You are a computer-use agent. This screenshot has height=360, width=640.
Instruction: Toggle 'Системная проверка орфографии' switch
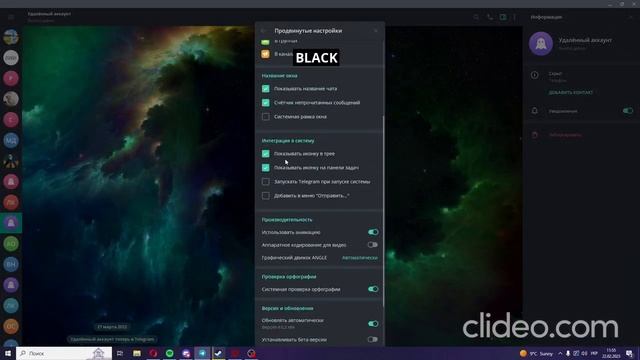click(373, 289)
